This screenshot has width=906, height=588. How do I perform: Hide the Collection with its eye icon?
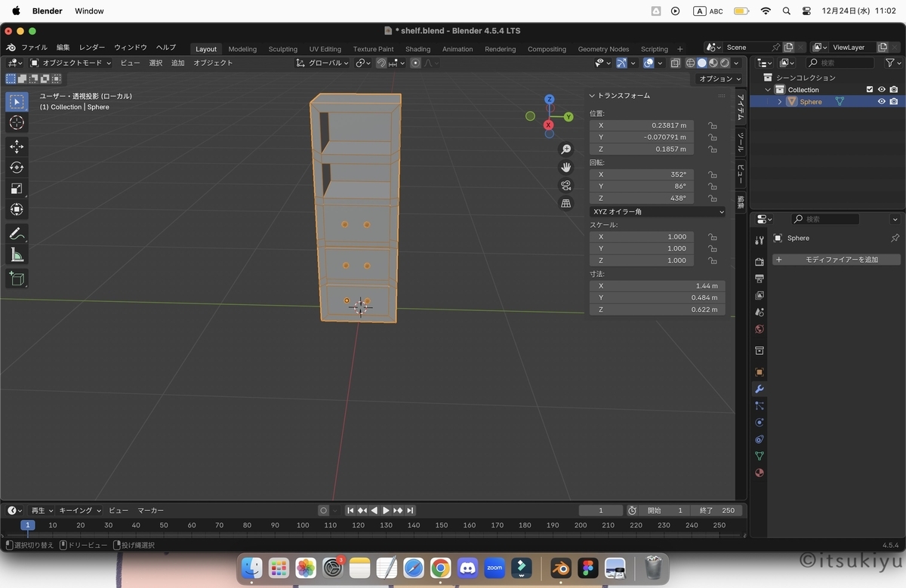tap(881, 90)
